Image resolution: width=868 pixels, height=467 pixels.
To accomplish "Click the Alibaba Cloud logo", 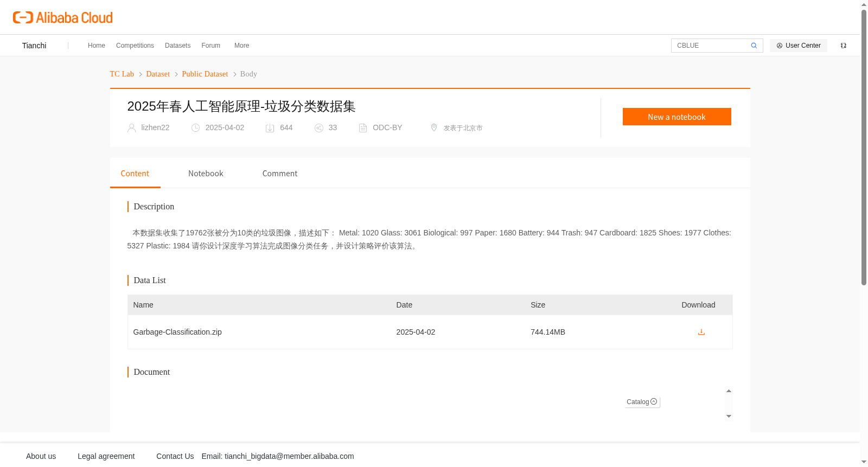I will click(63, 18).
